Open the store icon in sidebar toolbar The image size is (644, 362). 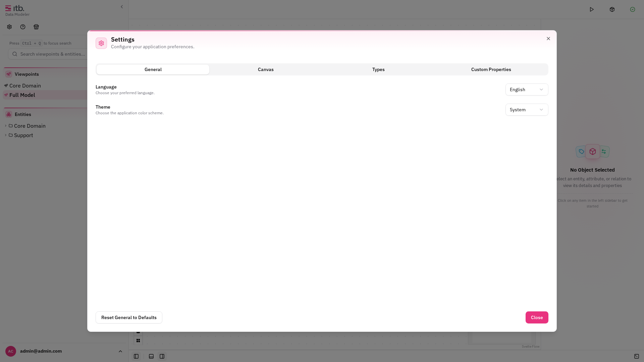coord(36,27)
